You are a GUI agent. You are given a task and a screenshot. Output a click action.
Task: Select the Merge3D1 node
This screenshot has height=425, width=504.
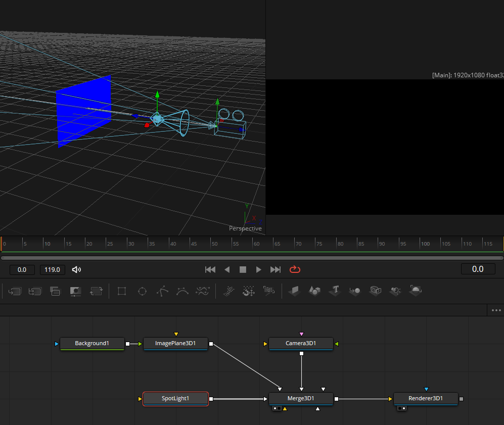(x=301, y=399)
